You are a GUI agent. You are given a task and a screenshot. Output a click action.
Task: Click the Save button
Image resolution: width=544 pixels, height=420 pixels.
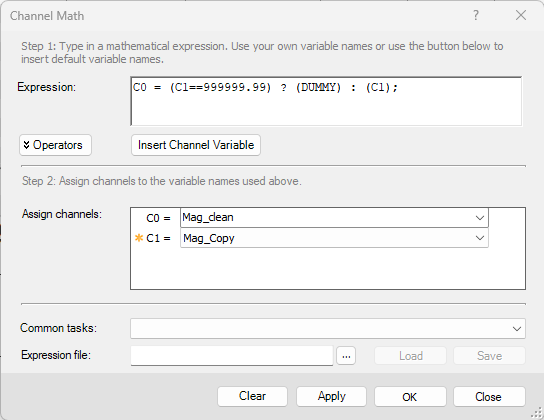pos(489,356)
